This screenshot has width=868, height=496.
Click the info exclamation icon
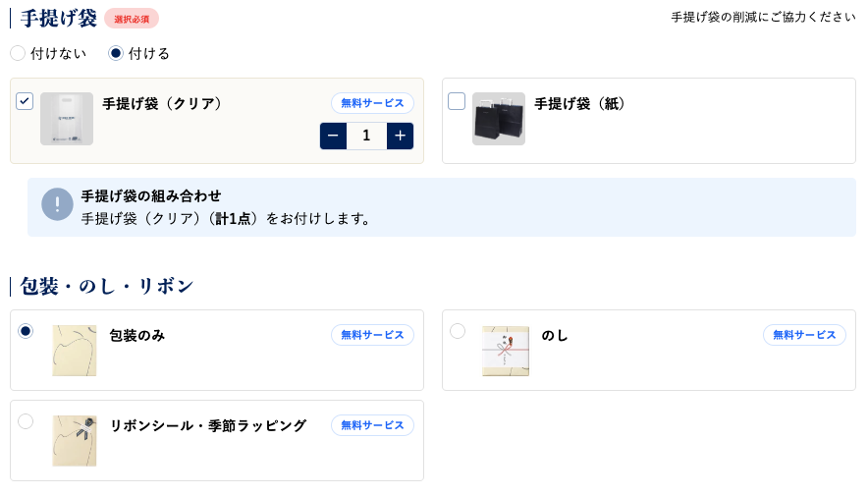click(57, 204)
